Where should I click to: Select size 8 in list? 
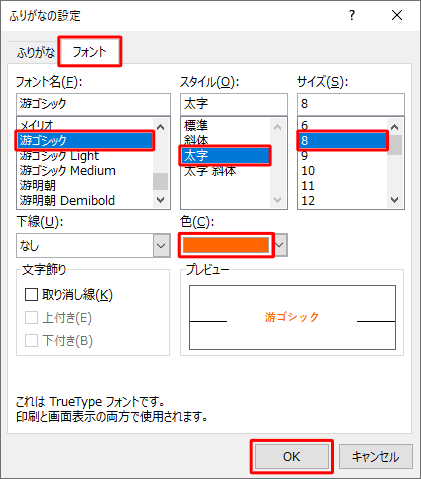tap(343, 140)
